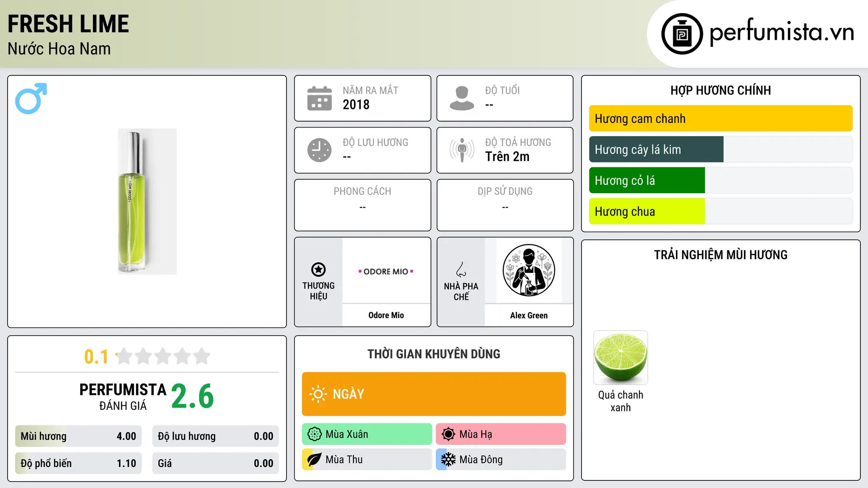The height and width of the screenshot is (488, 868).
Task: Click the Mùi hương 4.00 score row
Action: pyautogui.click(x=78, y=436)
